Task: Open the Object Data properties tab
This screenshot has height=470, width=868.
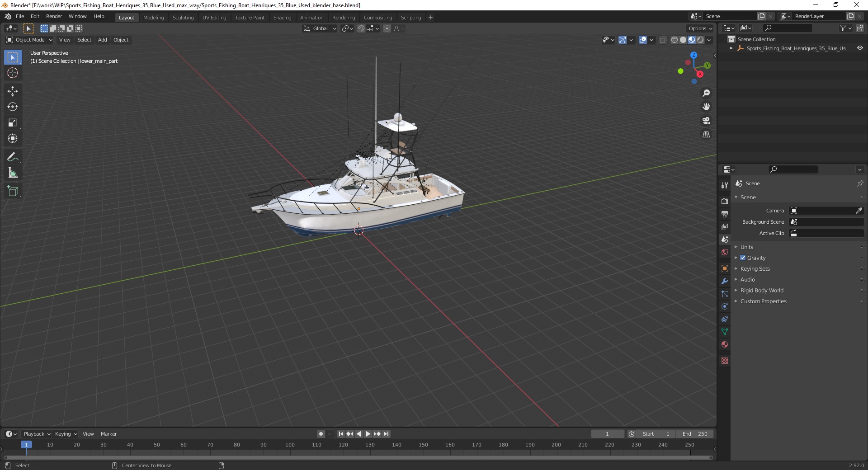Action: tap(725, 332)
